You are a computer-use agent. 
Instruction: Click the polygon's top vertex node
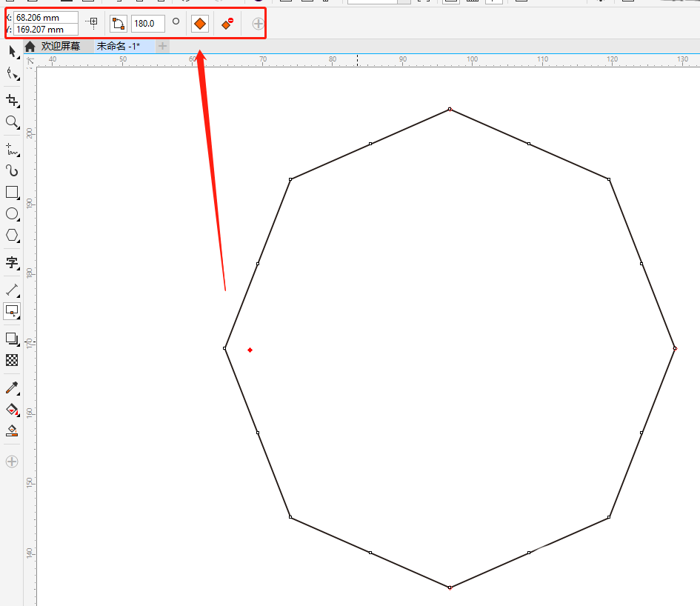coord(450,109)
